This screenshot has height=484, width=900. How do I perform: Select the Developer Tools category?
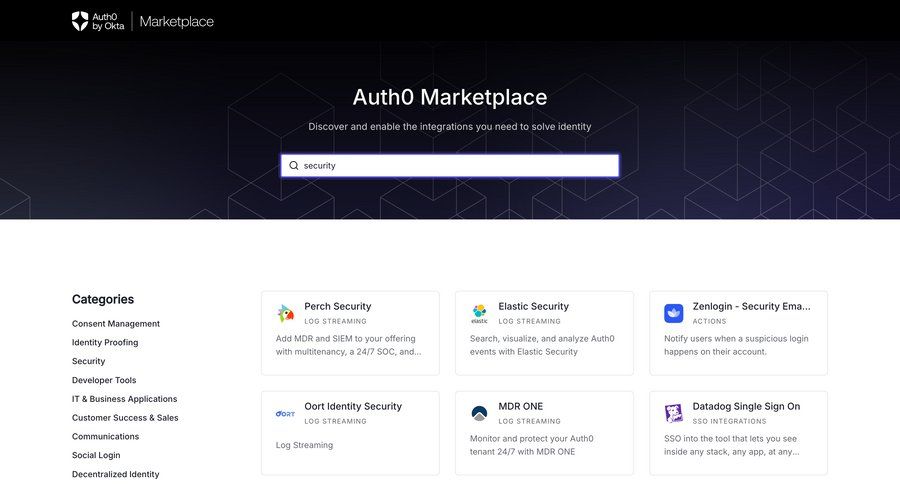[x=104, y=380]
